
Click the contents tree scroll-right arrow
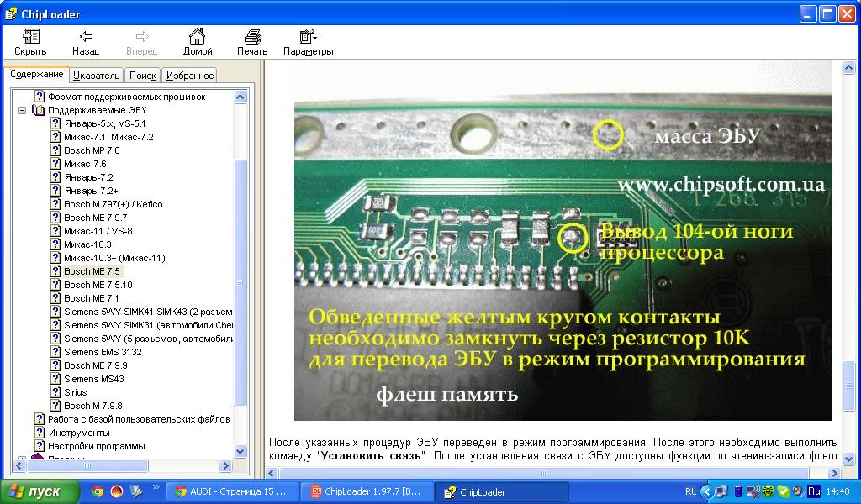(x=225, y=465)
